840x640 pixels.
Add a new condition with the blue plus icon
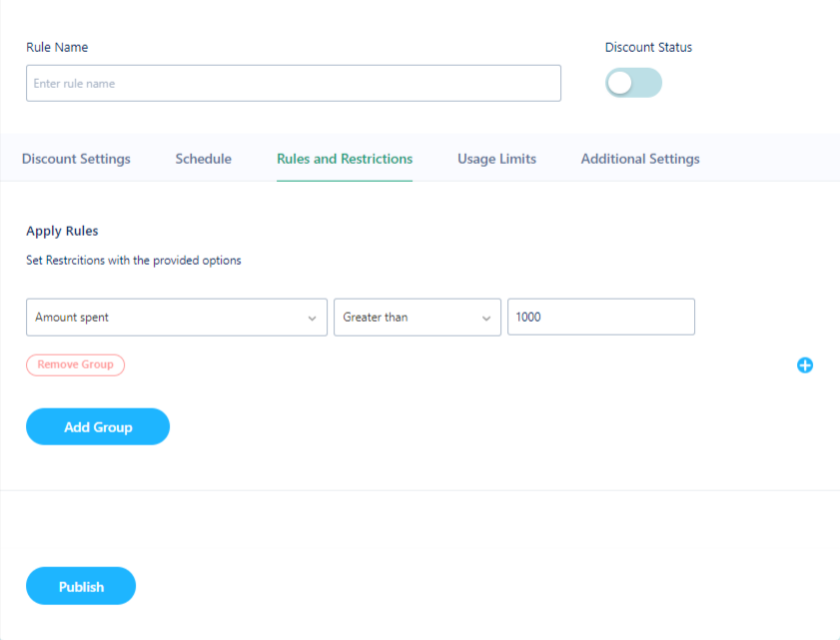pos(805,365)
